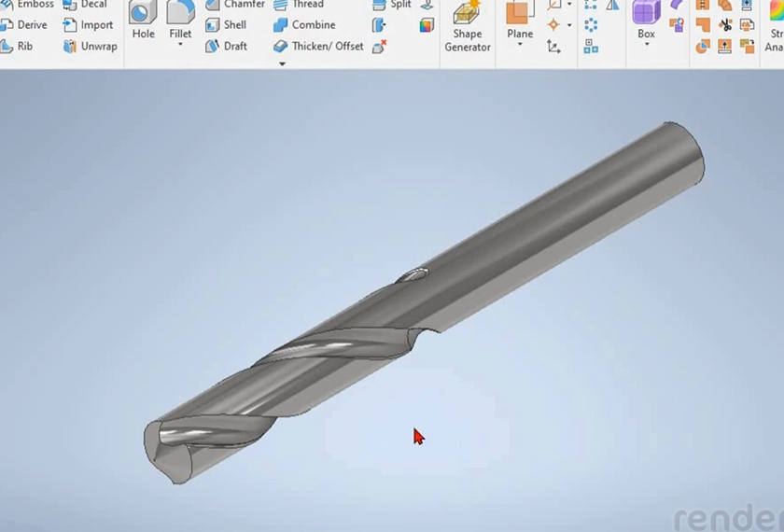
Task: Expand the Modify panel dropdown arrow
Action: (282, 64)
